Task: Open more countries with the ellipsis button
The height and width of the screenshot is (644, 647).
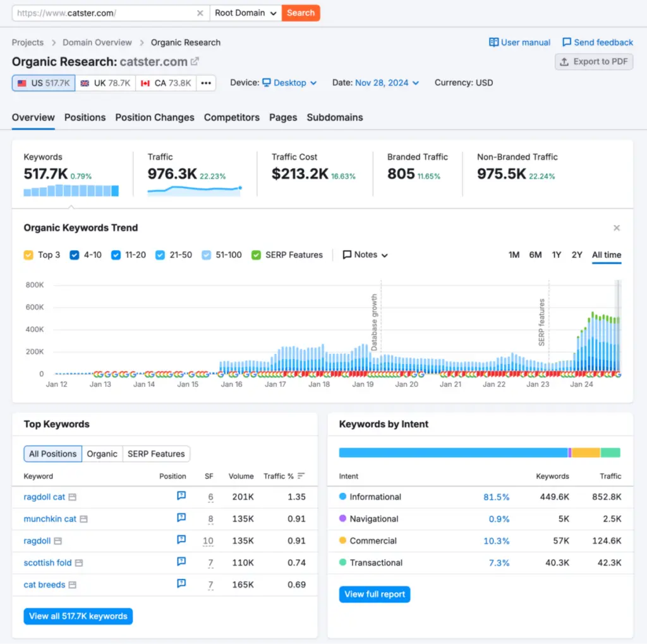Action: click(206, 83)
